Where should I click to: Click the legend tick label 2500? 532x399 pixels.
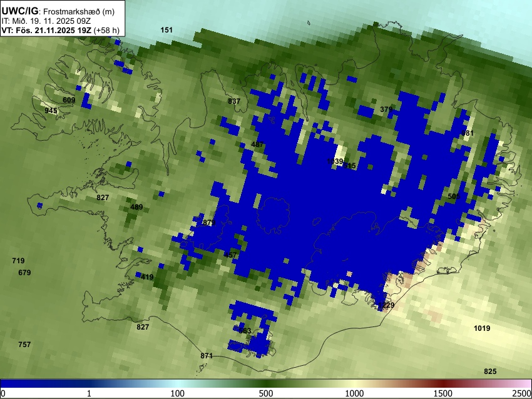coord(523,393)
